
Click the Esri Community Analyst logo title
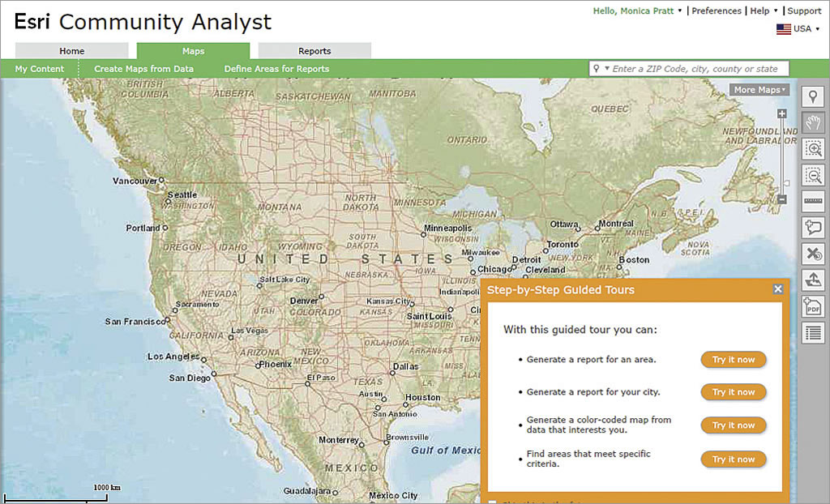click(x=143, y=22)
